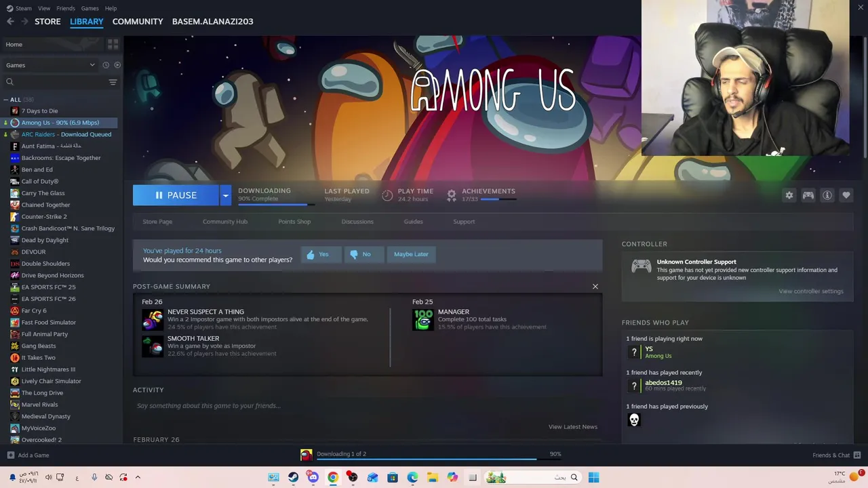Viewport: 868px width, 488px height.
Task: Close the Post-Game Summary panel
Action: [x=595, y=287]
